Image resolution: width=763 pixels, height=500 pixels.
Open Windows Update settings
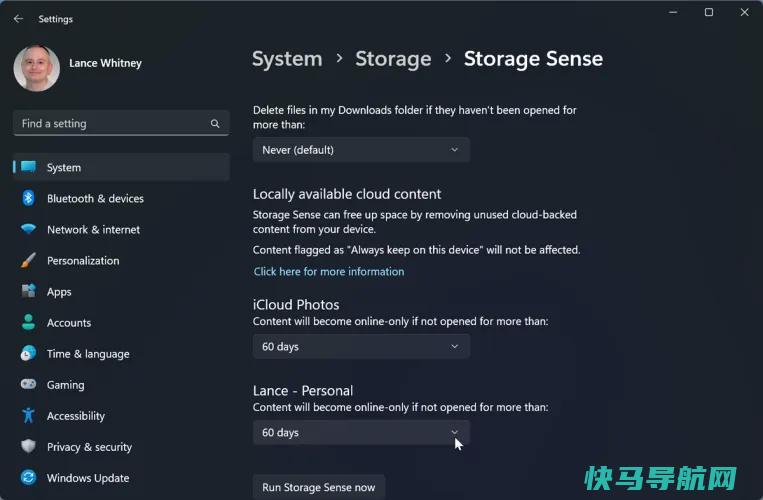(x=122, y=478)
